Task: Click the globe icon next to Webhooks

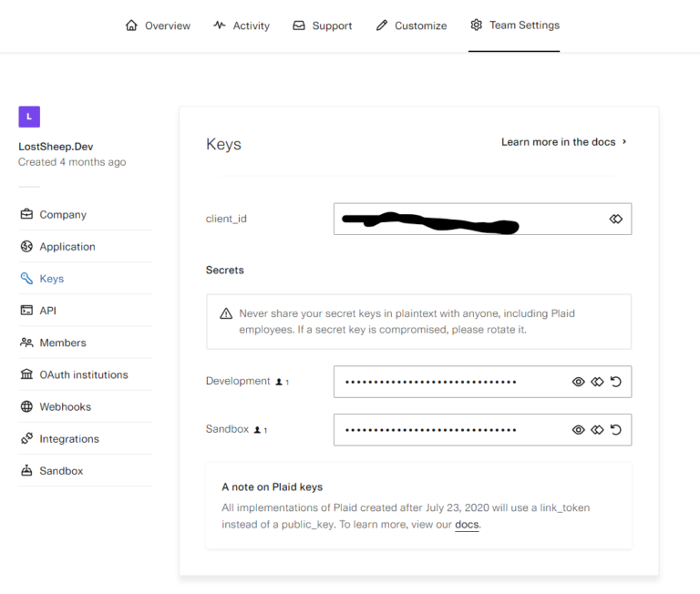Action: [x=26, y=406]
